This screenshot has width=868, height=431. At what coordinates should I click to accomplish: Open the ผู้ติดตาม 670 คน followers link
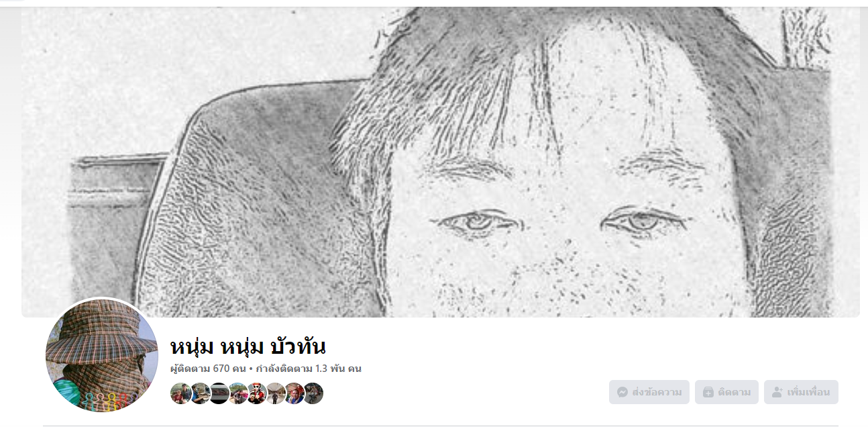coord(208,369)
